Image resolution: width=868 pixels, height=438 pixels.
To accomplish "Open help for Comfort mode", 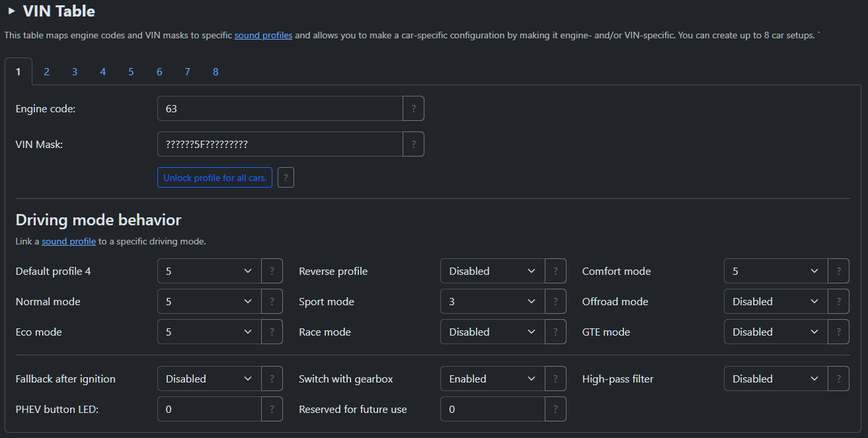I will [839, 271].
